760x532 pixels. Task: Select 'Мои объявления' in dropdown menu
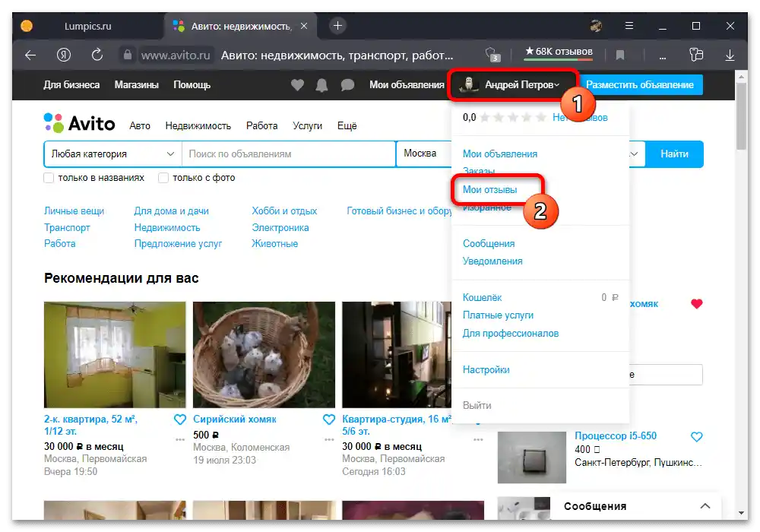[500, 154]
